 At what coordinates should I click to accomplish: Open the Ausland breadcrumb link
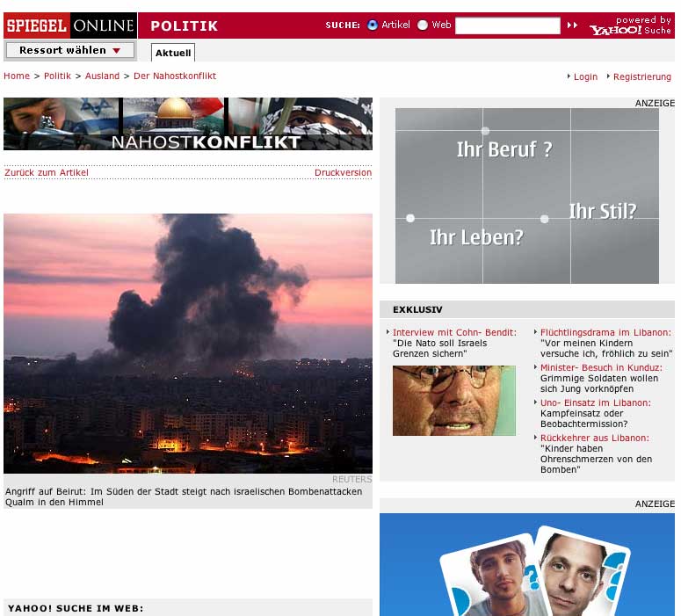pyautogui.click(x=102, y=76)
